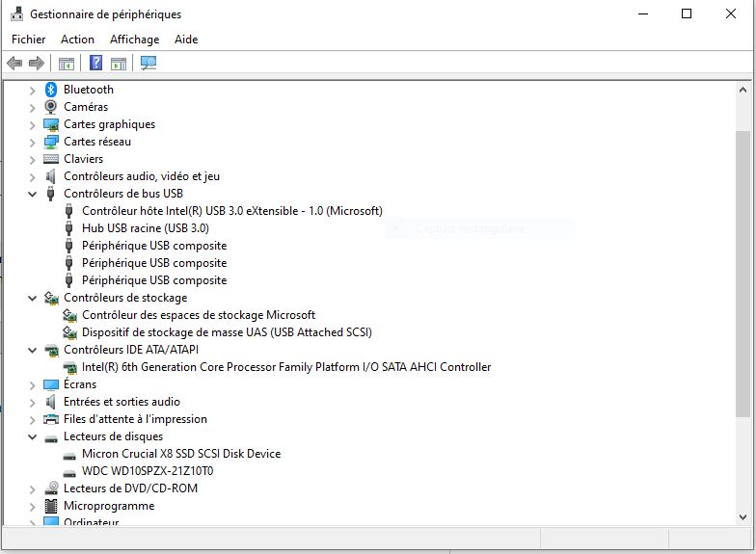Close the Gestionnaire de périphériques window
Image resolution: width=756 pixels, height=554 pixels.
point(731,13)
